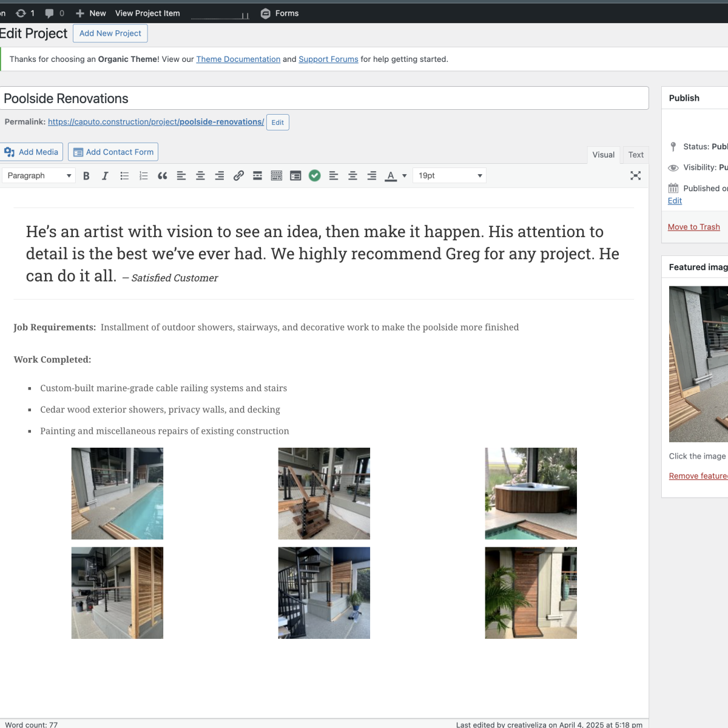Open the Theme Documentation link

pyautogui.click(x=238, y=59)
